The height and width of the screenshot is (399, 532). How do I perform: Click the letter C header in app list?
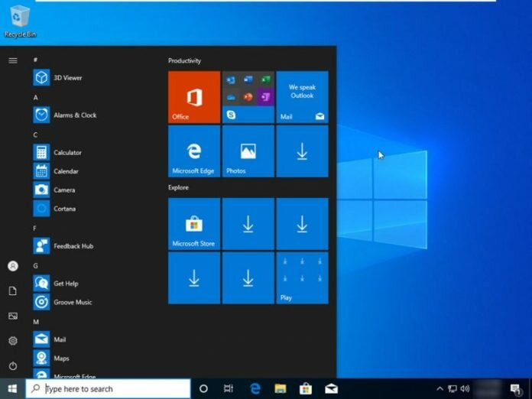(35, 135)
